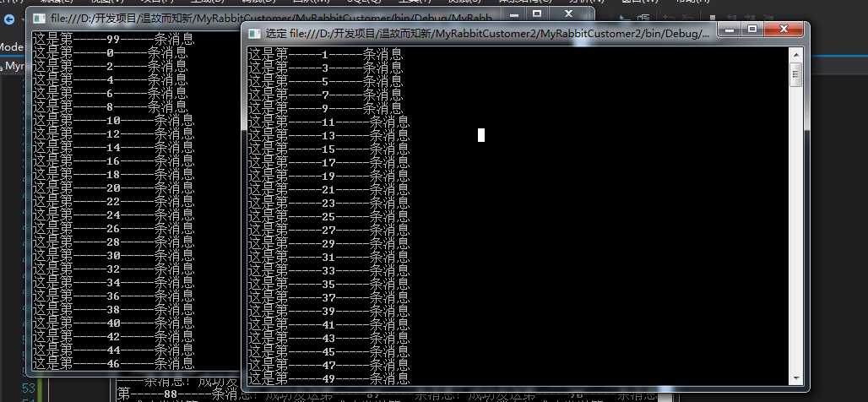The width and height of the screenshot is (868, 402).
Task: Click message 28 line in MyRabbitCustomer console
Action: (x=113, y=242)
